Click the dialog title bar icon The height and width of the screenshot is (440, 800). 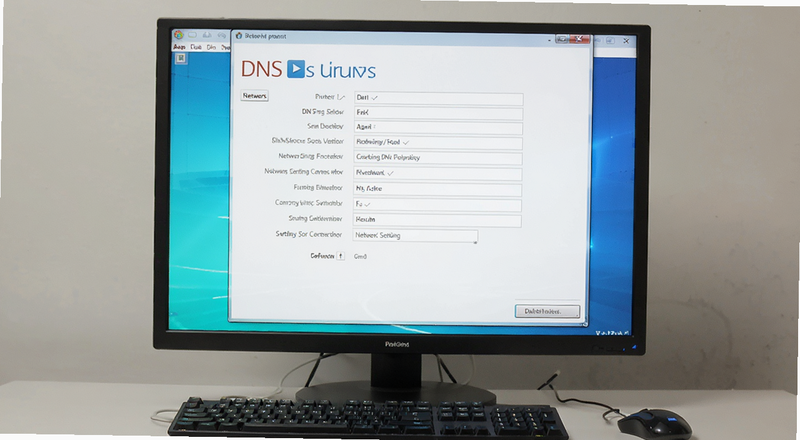238,36
